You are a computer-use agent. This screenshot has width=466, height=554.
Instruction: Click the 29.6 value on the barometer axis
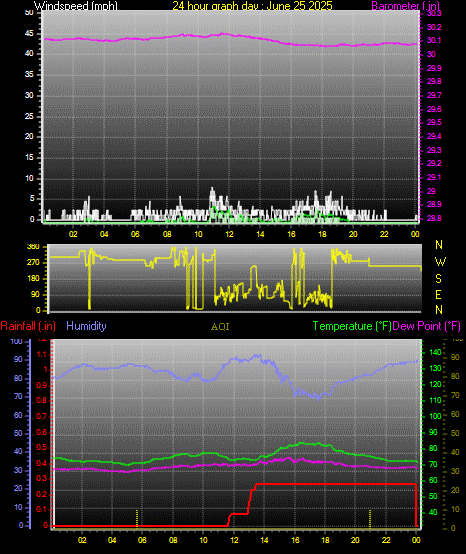point(434,109)
